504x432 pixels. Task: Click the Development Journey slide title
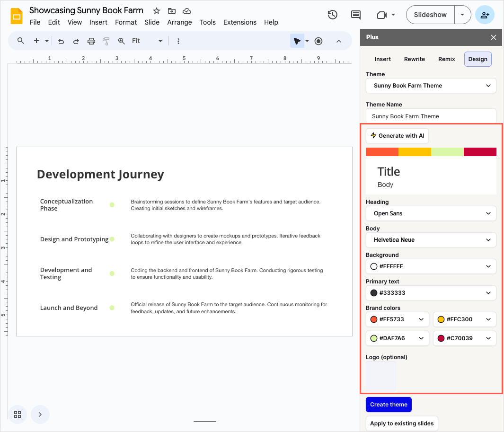(100, 175)
